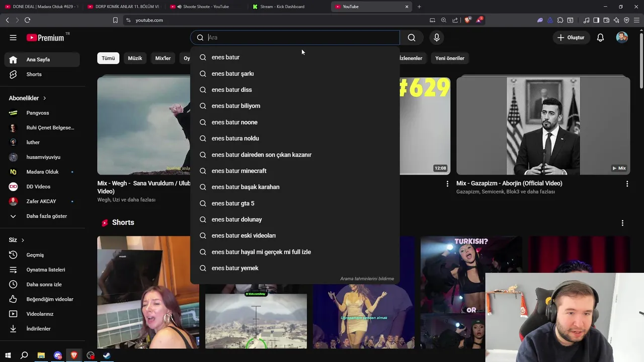This screenshot has width=644, height=362.
Task: Open options for Gazapizm Aborjin mix
Action: tap(627, 184)
